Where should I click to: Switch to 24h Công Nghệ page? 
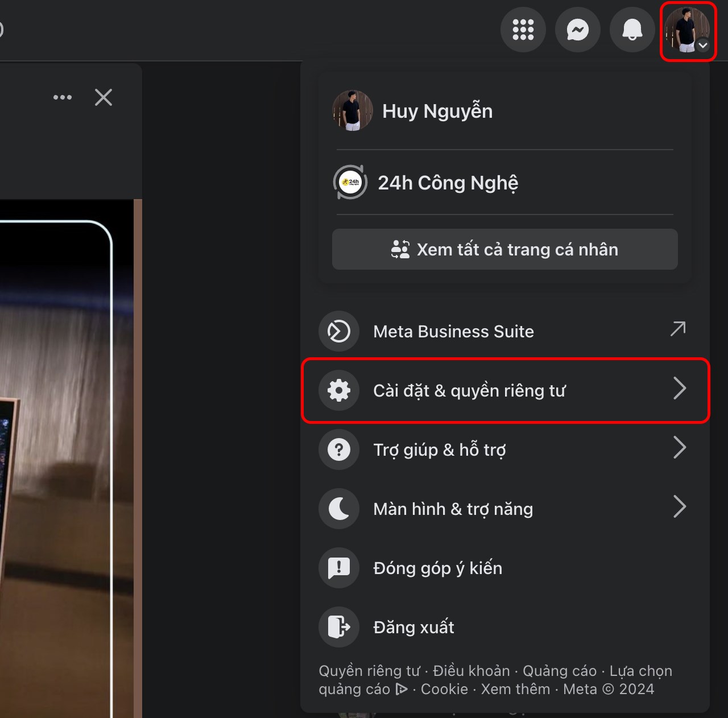[504, 183]
